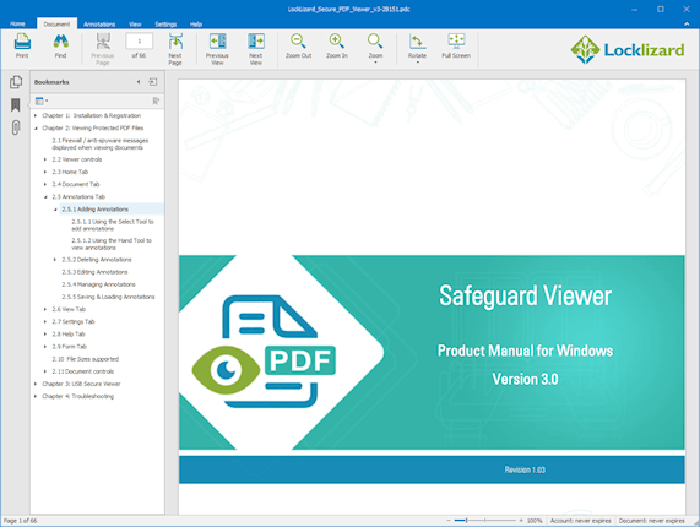Expand 2.7 Settings Tab bookmark

[x=45, y=322]
